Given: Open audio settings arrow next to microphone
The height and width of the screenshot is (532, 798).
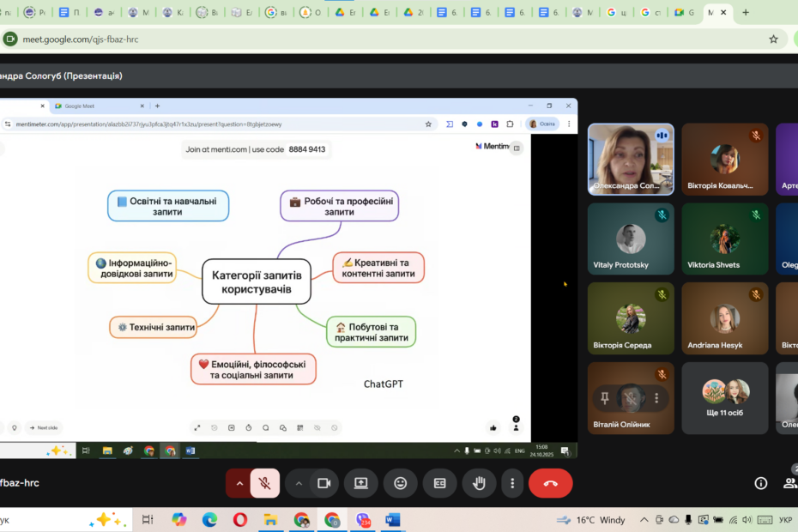Looking at the screenshot, I should tap(239, 483).
